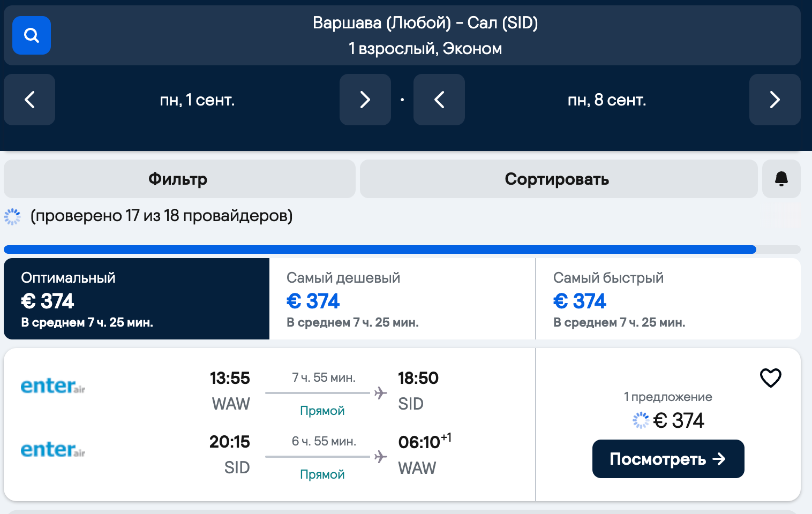This screenshot has height=514, width=812.
Task: Open the Фильтр options
Action: pyautogui.click(x=179, y=179)
